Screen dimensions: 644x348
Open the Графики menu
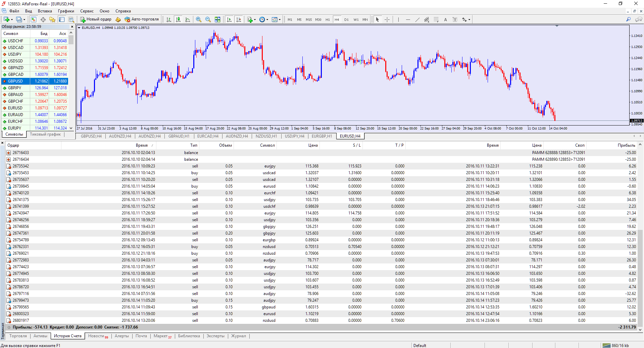coord(66,11)
